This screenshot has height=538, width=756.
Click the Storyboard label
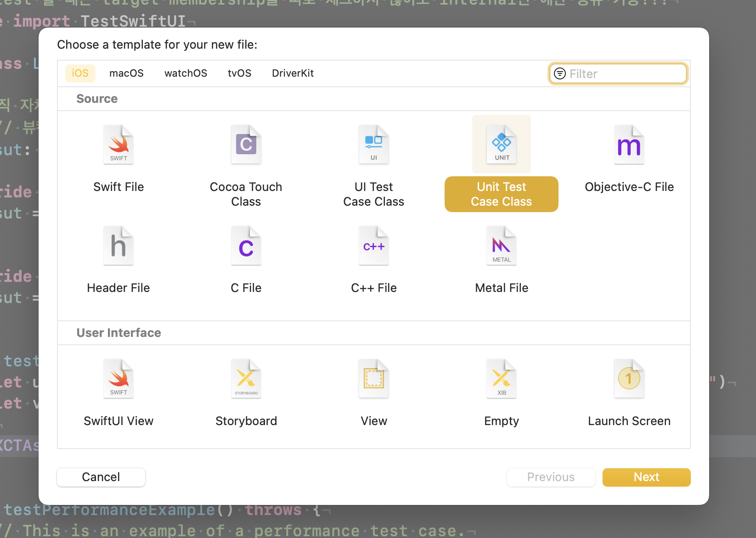click(246, 421)
